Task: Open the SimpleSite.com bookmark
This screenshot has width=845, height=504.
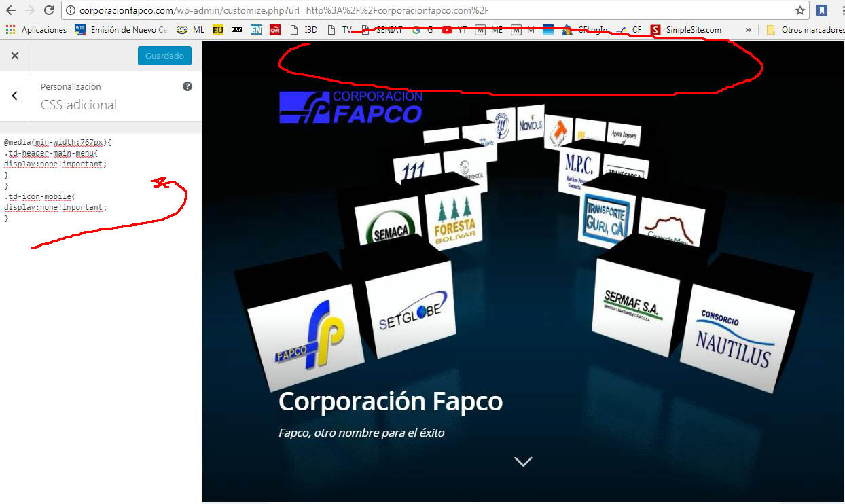Action: pyautogui.click(x=685, y=30)
